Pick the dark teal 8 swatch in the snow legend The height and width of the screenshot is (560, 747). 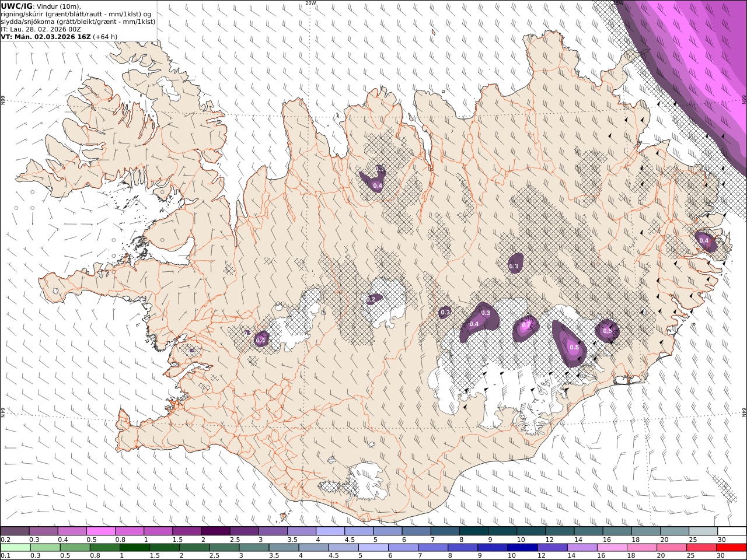[473, 531]
